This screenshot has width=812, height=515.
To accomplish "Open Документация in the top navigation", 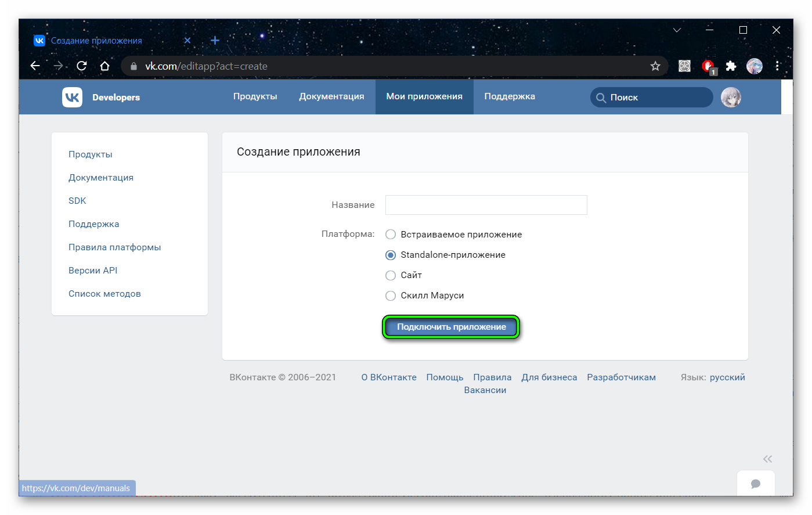I will [x=331, y=96].
